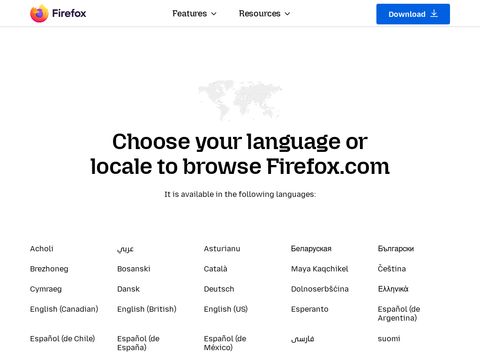The image size is (480, 360).
Task: Choose English (US)
Action: (x=226, y=309)
